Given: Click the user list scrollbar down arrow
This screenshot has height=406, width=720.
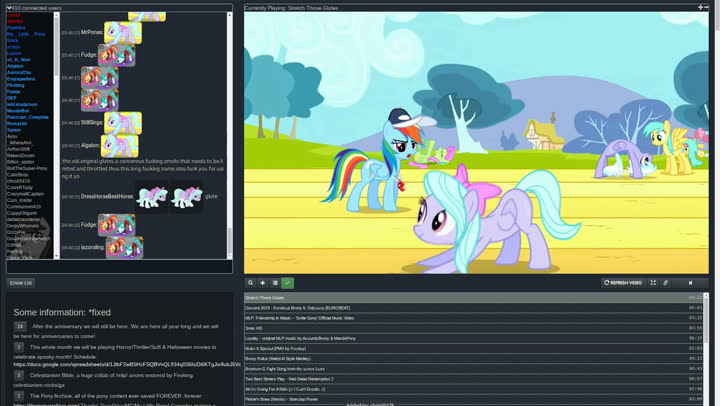Looking at the screenshot, I should [57, 256].
